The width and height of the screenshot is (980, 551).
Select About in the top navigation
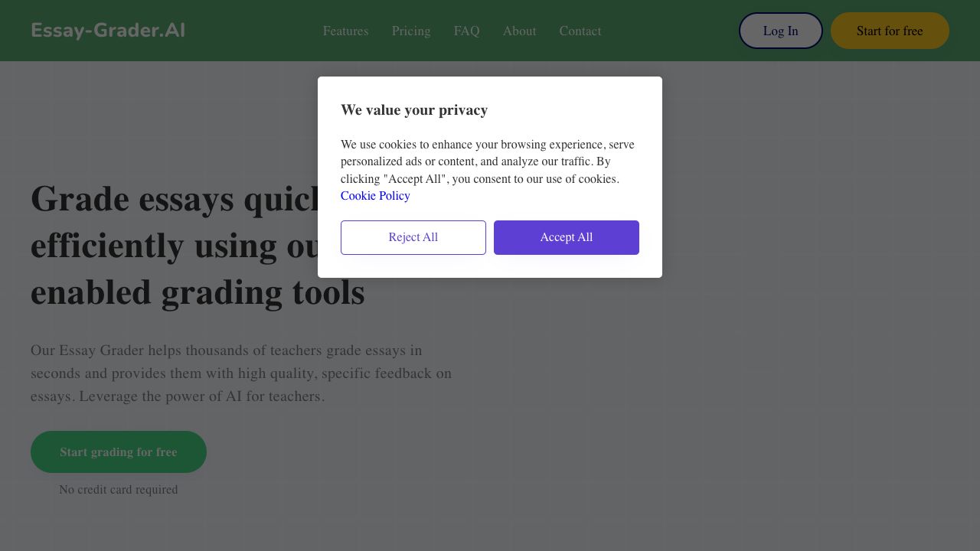pyautogui.click(x=519, y=31)
